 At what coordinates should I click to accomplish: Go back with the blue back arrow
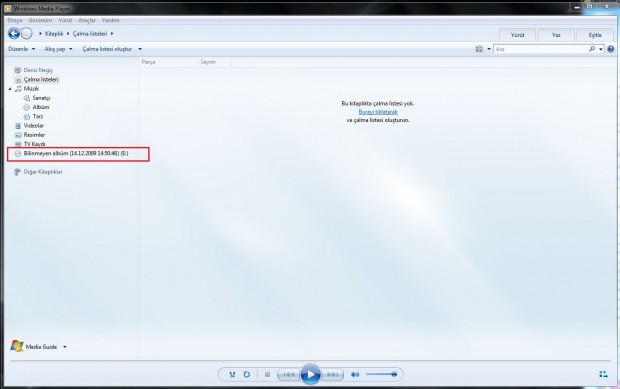coord(14,34)
